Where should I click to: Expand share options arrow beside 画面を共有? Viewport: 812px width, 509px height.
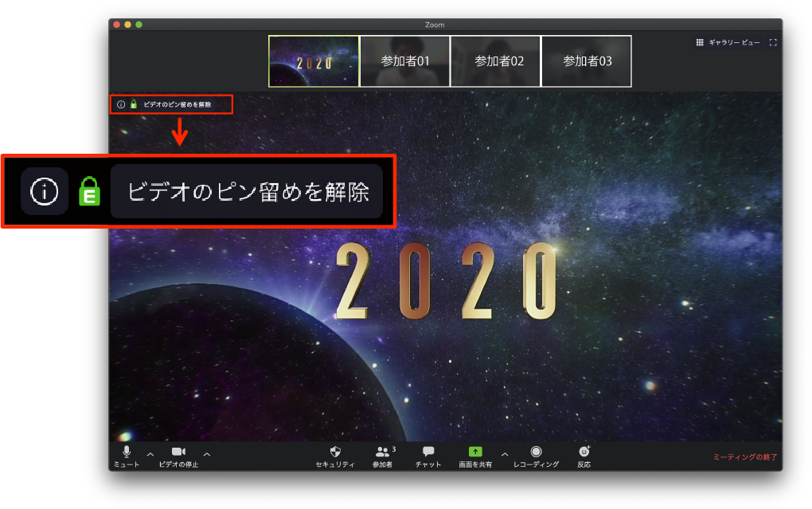tap(505, 454)
